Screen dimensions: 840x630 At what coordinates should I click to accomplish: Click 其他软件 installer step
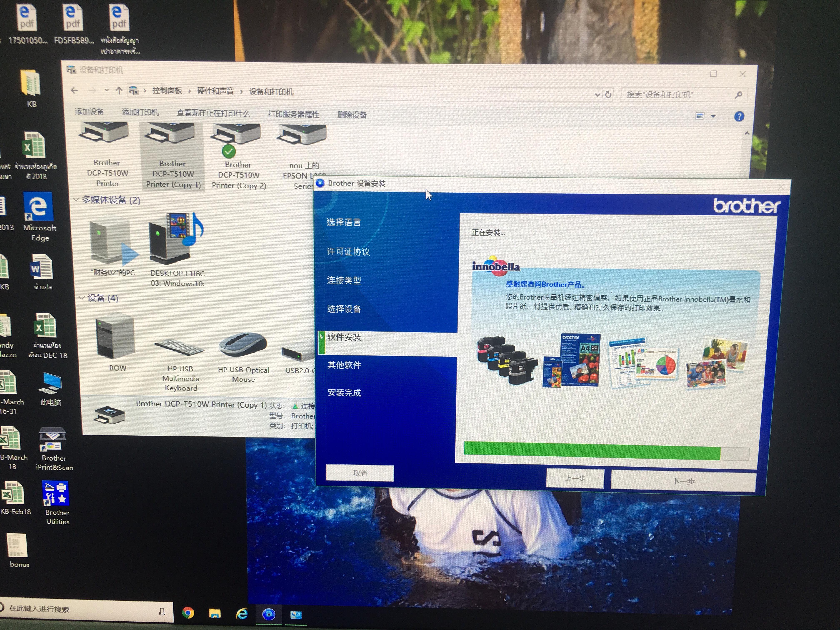click(344, 365)
